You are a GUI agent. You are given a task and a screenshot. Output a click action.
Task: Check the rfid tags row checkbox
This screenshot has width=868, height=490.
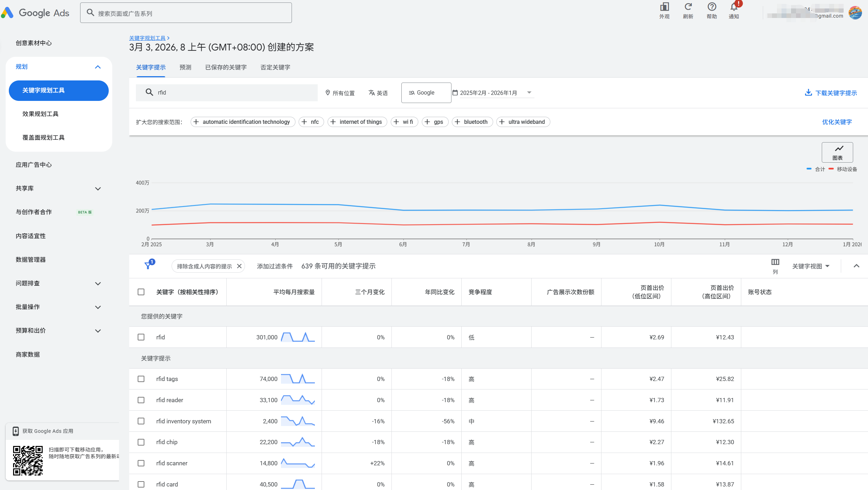point(141,379)
